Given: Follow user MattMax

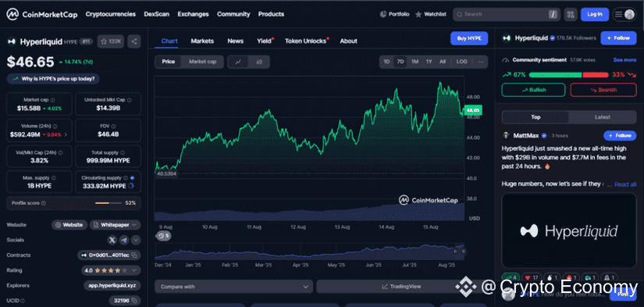Looking at the screenshot, I should click(620, 136).
